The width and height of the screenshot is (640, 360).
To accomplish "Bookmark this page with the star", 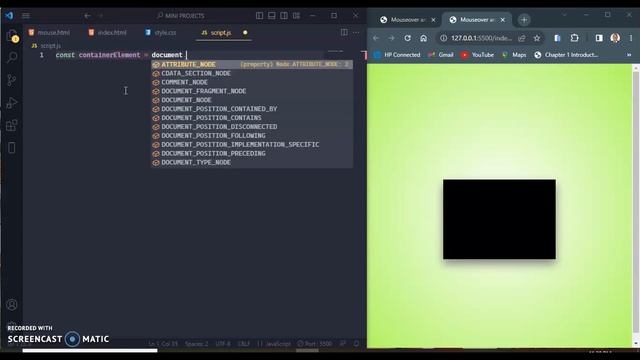I will click(537, 38).
